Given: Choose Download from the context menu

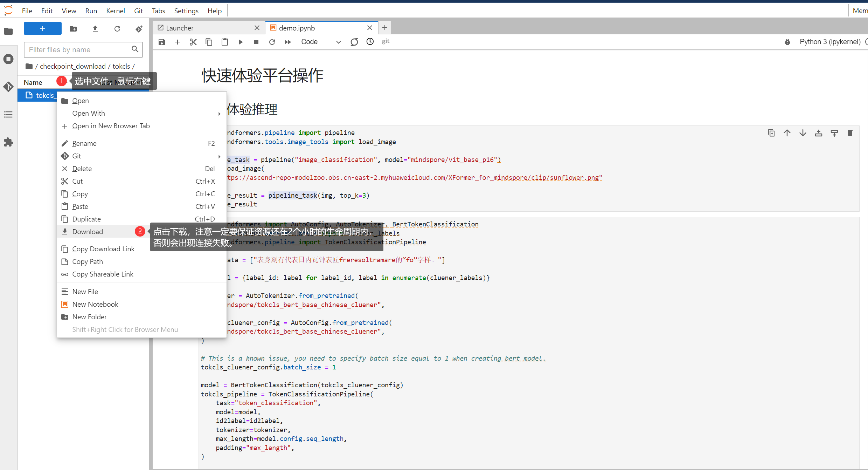Looking at the screenshot, I should [88, 232].
